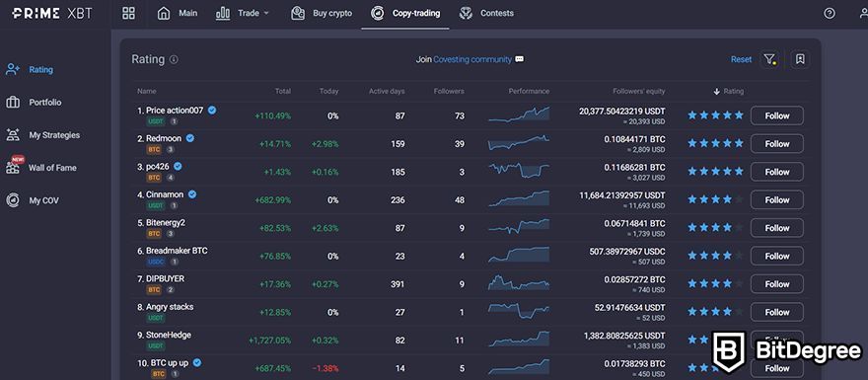Open the Contests tab

[486, 13]
